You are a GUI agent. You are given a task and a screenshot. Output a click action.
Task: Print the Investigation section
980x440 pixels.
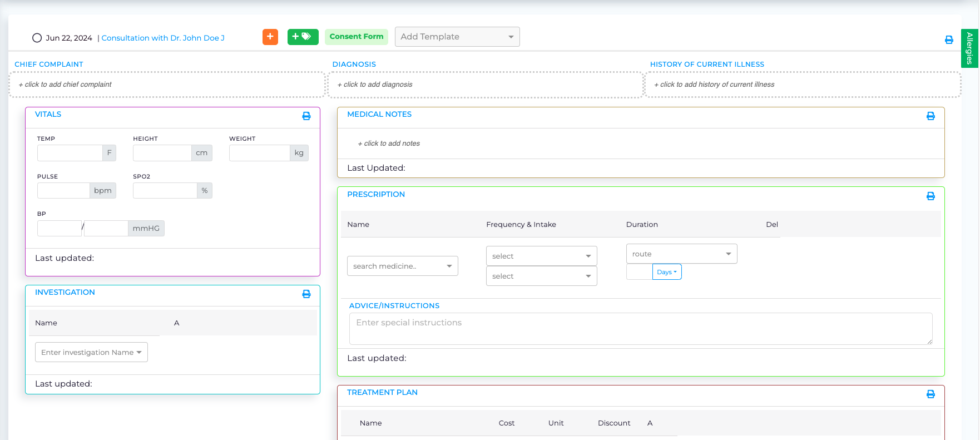(x=306, y=294)
